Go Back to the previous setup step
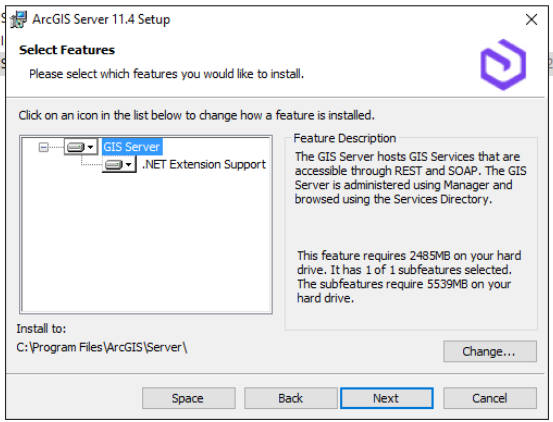553x422 pixels. [291, 398]
